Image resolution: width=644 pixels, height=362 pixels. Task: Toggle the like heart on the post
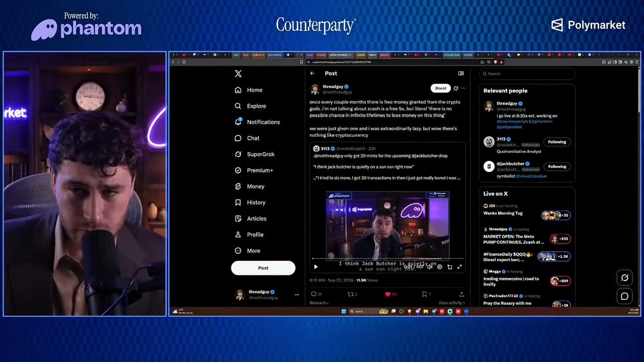point(387,294)
